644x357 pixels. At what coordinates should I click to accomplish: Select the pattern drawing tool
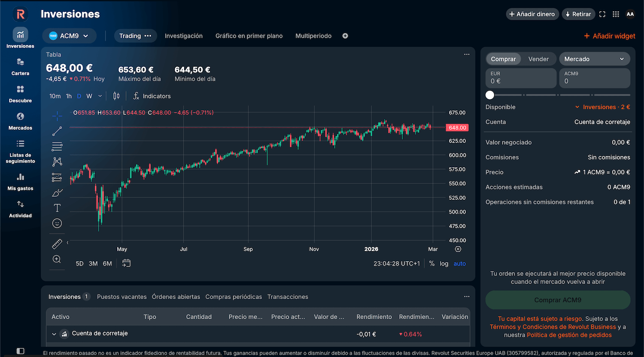coord(57,162)
